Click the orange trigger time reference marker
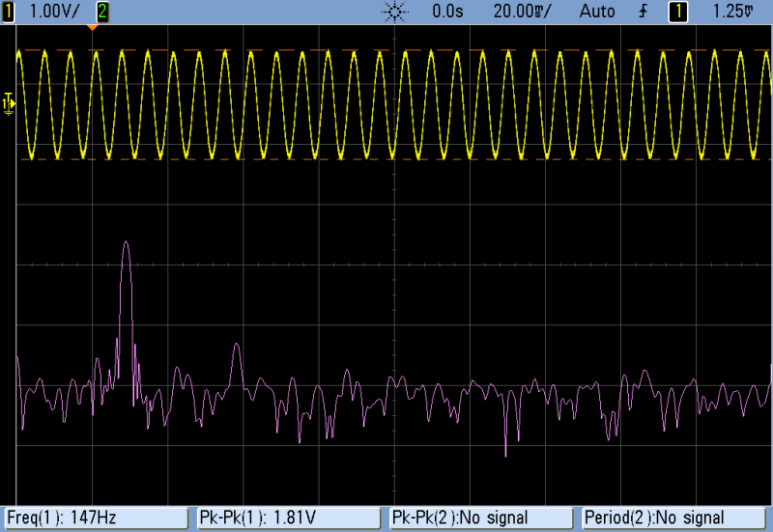773x532 pixels. coord(93,26)
